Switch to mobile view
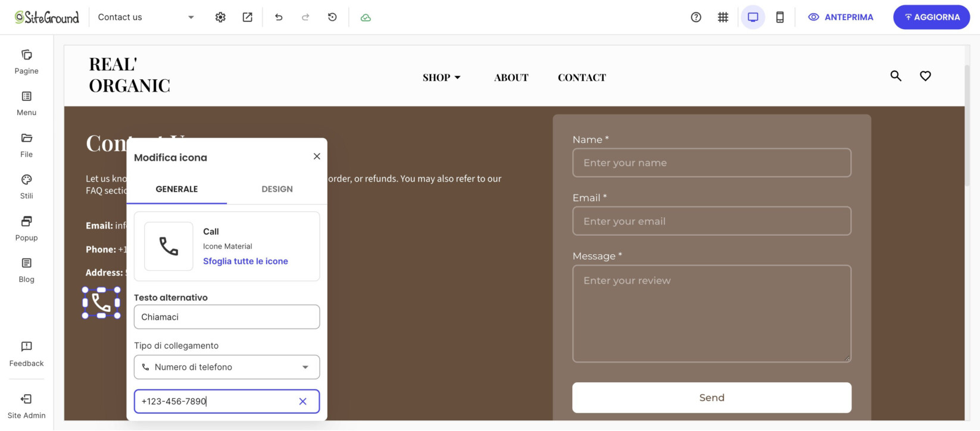This screenshot has height=431, width=980. pos(780,17)
